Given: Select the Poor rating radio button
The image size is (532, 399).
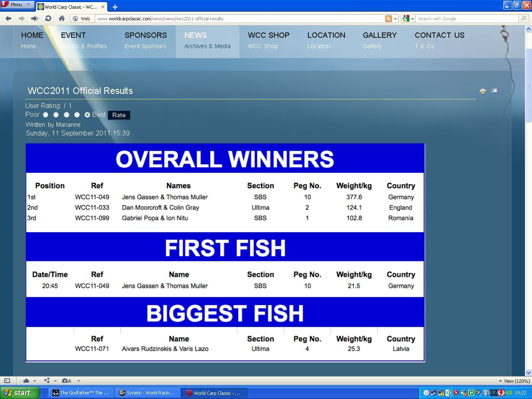Looking at the screenshot, I should [46, 115].
